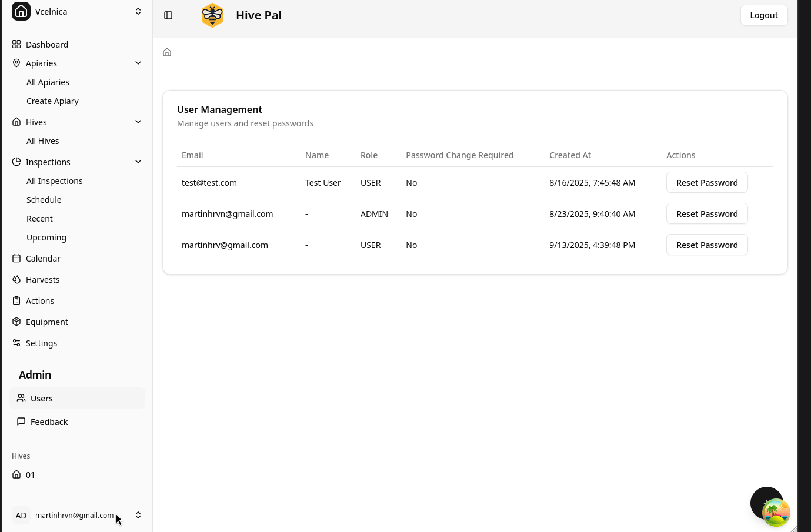Open Dashboard from the sidebar
Screen dimensions: 811x532
point(46,45)
